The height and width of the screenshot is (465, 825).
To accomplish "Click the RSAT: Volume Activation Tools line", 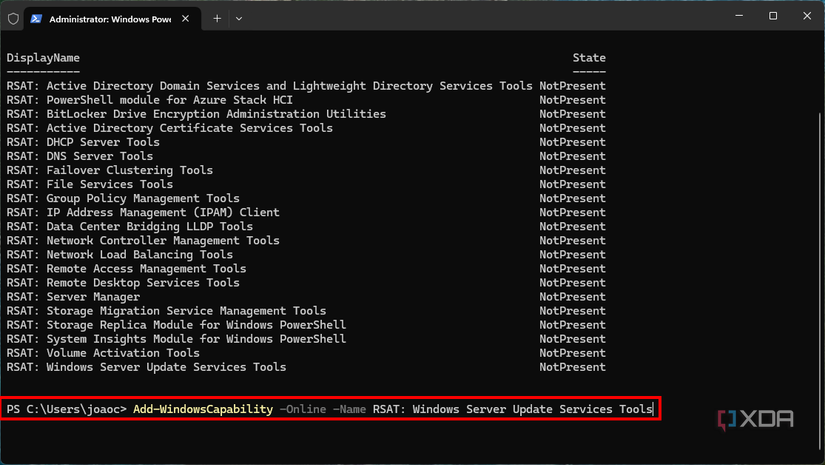I will click(103, 353).
